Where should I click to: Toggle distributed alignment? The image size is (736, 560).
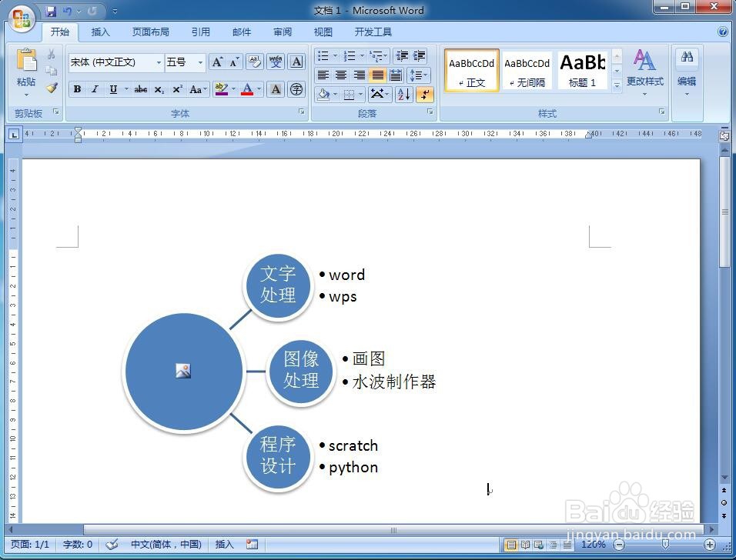(x=396, y=75)
